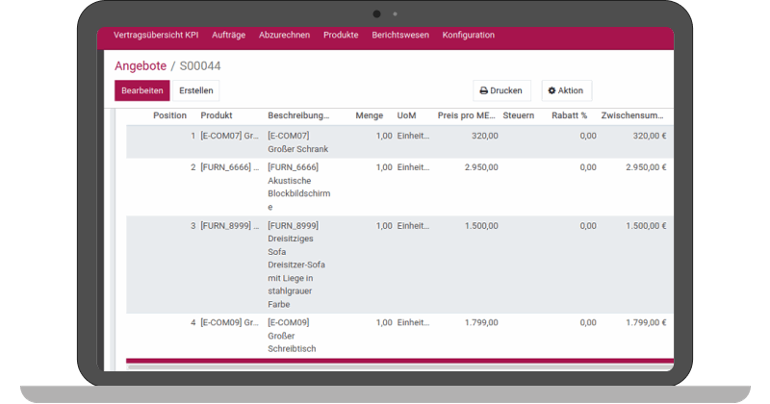Click subtotal 2.950,00 €
This screenshot has height=404, width=770.
[x=646, y=167]
